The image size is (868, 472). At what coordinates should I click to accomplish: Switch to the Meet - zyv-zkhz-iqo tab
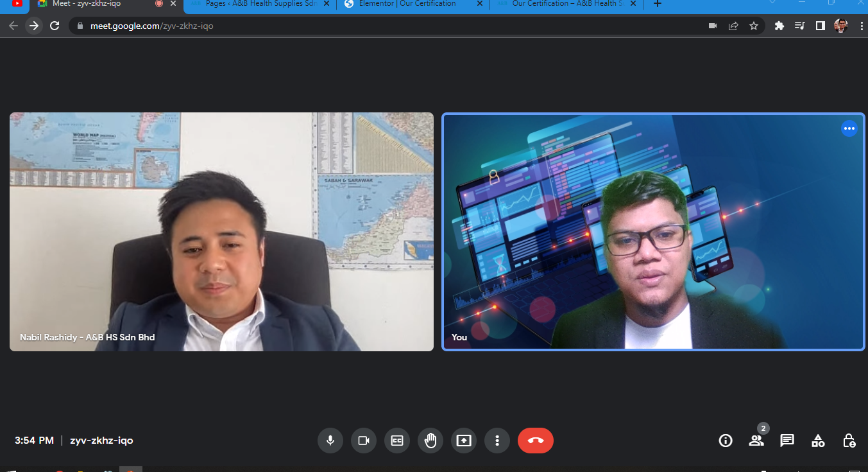[x=96, y=4]
